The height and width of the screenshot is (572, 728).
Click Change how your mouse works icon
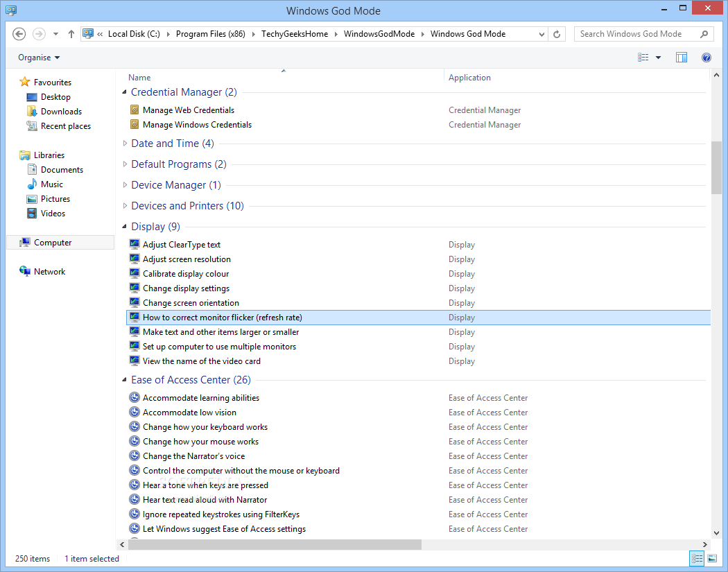(x=135, y=441)
